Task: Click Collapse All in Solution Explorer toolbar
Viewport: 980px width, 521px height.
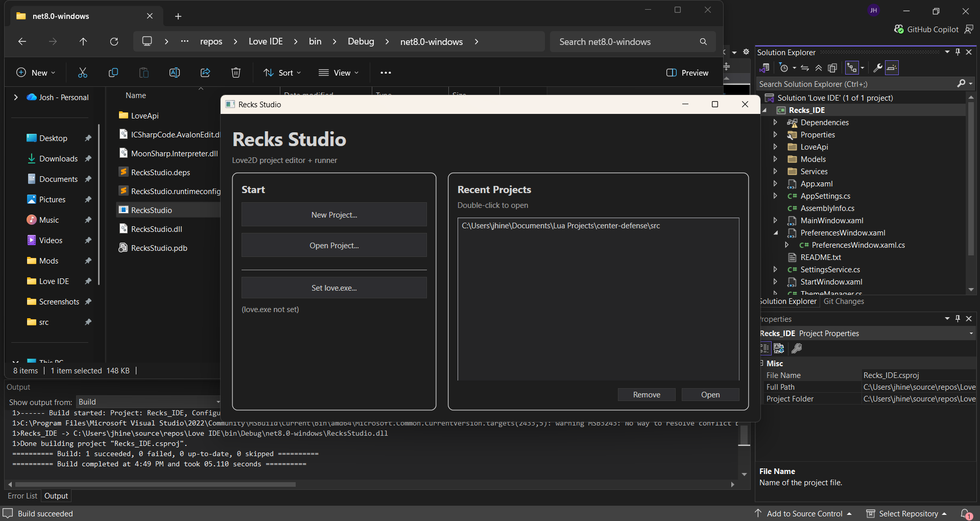Action: point(819,68)
